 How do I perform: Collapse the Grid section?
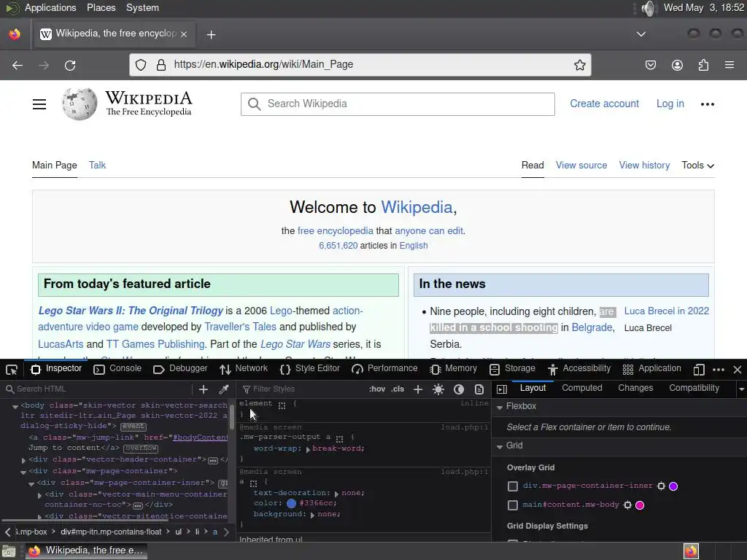(500, 447)
